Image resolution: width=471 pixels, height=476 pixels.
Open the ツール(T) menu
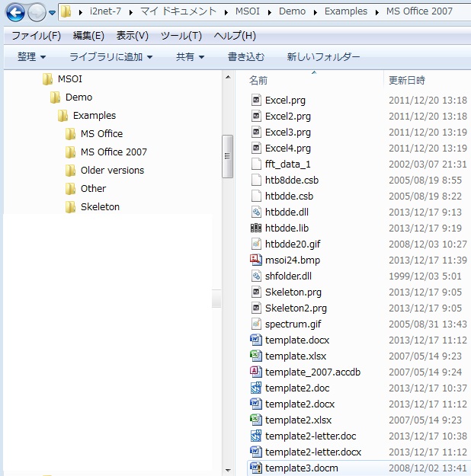coord(181,36)
